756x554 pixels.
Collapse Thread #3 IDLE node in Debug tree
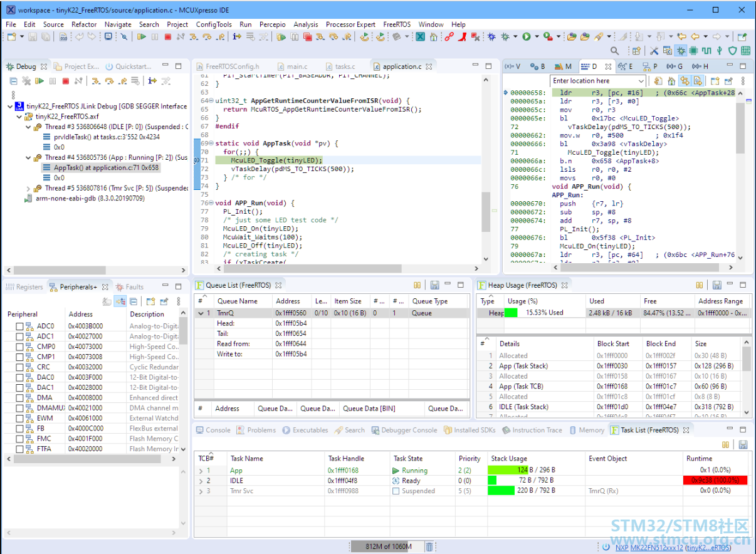pyautogui.click(x=29, y=127)
